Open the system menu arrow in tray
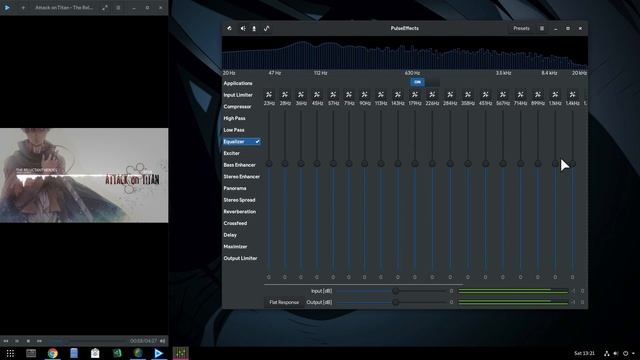 coord(633,353)
